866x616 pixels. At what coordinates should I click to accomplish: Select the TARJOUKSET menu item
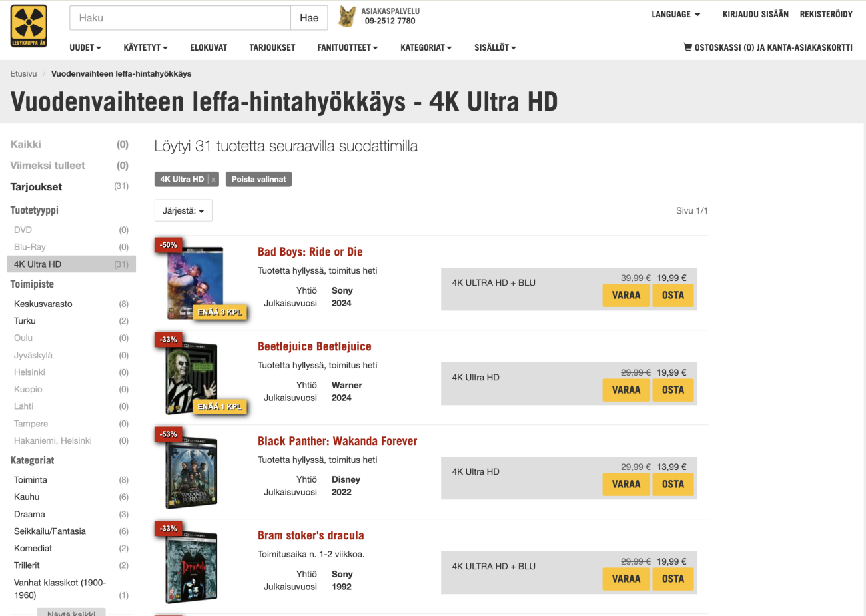272,47
